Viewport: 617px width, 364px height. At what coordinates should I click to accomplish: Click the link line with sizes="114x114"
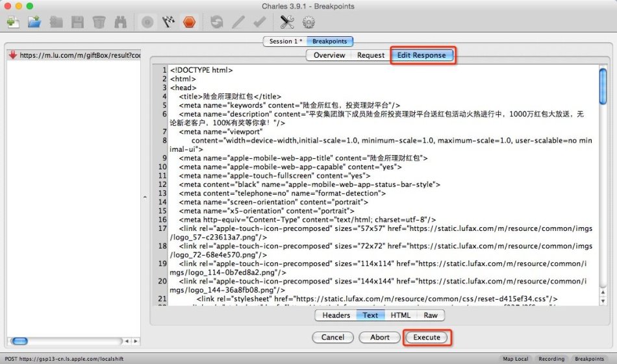378,268
